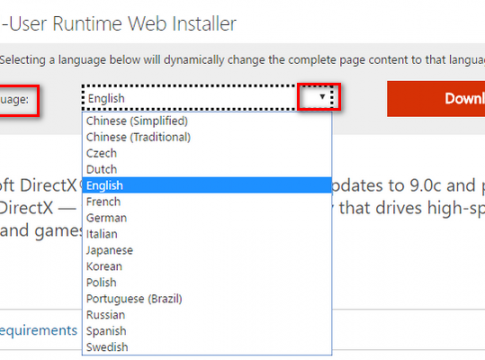The width and height of the screenshot is (485, 360).
Task: Choose Chinese (Simplified) from the list
Action: 207,121
